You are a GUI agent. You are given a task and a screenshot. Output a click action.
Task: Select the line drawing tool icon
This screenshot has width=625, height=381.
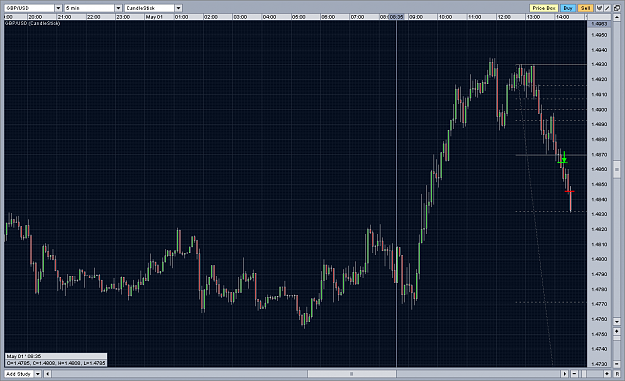[607, 8]
